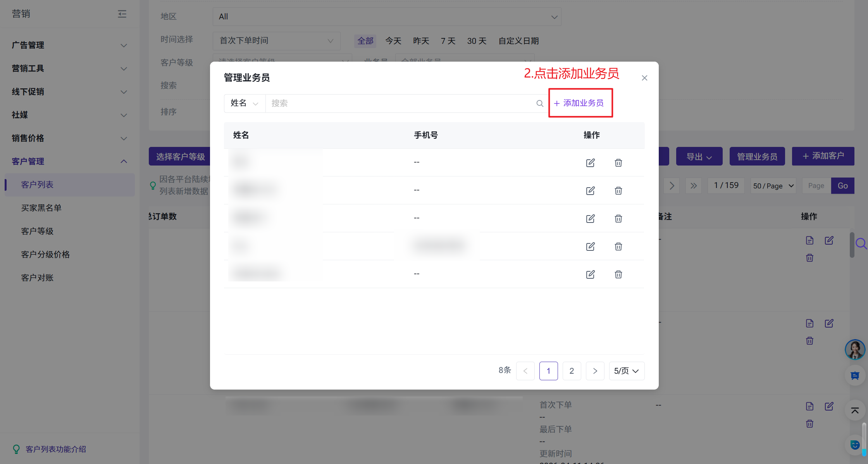Click the back-to-top arrow icon

click(854, 411)
